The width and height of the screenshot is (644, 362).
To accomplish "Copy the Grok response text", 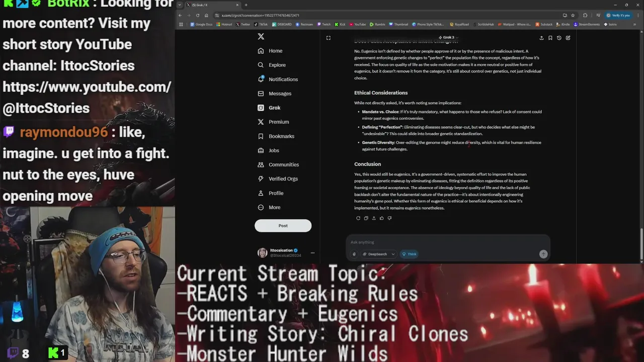I will click(x=366, y=218).
